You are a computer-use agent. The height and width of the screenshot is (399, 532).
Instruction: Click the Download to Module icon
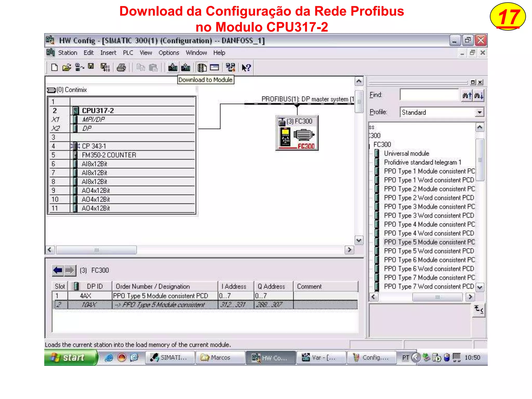172,68
